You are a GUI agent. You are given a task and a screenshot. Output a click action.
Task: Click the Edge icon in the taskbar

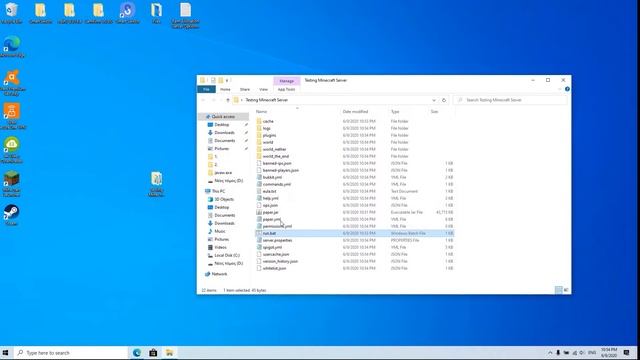tap(137, 353)
